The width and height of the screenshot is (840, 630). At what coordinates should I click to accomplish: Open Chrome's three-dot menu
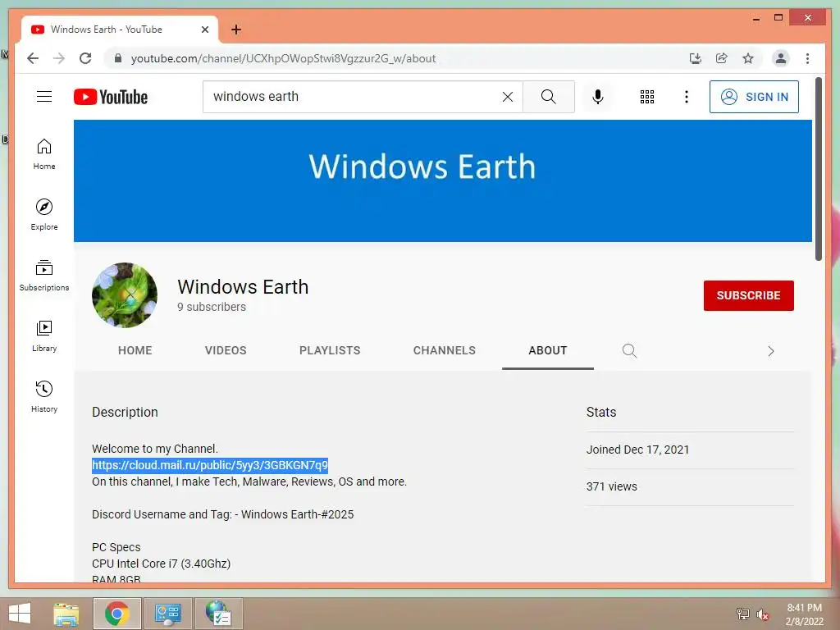807,58
